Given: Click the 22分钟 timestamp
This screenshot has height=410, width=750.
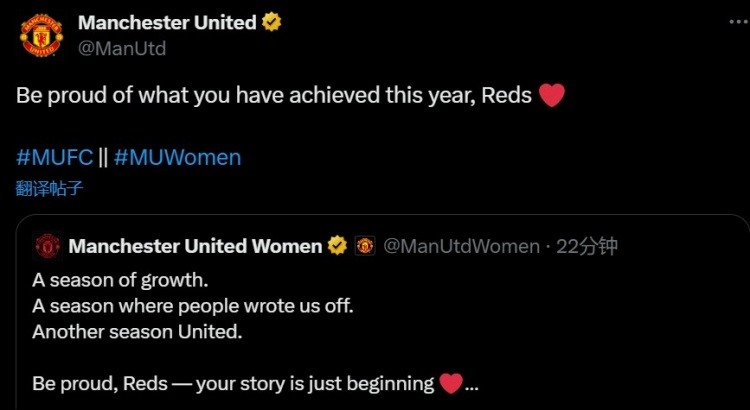Looking at the screenshot, I should point(588,246).
